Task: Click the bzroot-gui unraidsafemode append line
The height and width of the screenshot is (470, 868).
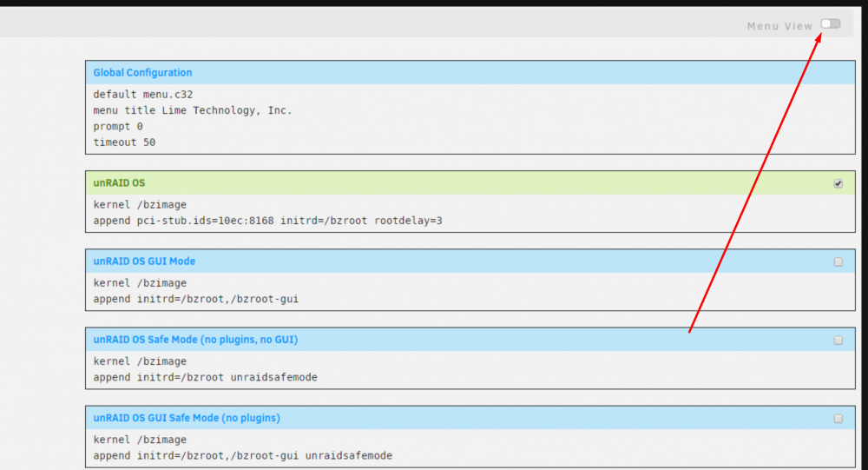Action: [x=242, y=455]
